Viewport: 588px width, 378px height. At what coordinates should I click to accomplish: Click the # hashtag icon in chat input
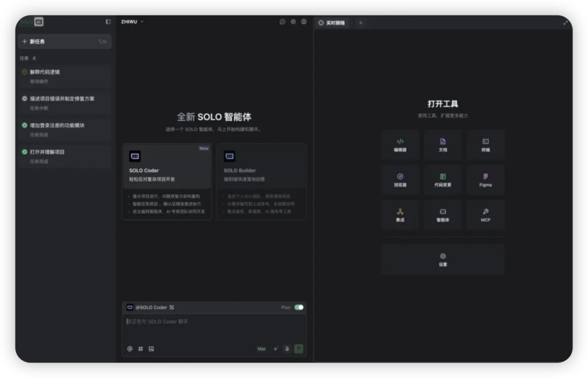pyautogui.click(x=141, y=349)
